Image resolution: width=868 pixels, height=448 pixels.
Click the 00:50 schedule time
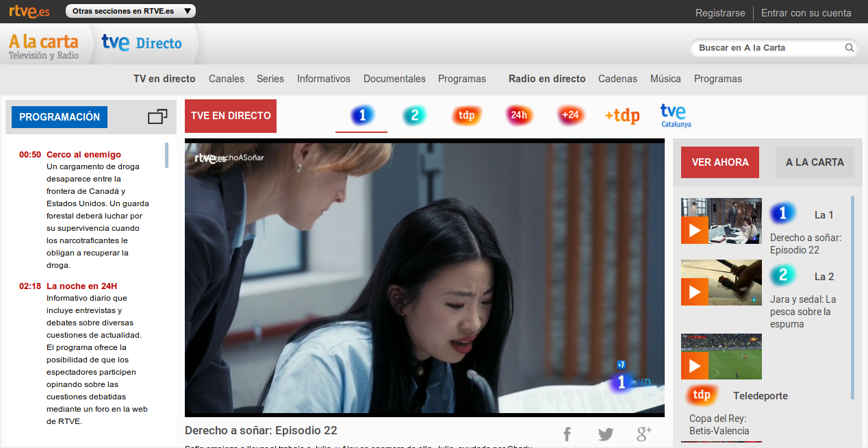(x=30, y=155)
